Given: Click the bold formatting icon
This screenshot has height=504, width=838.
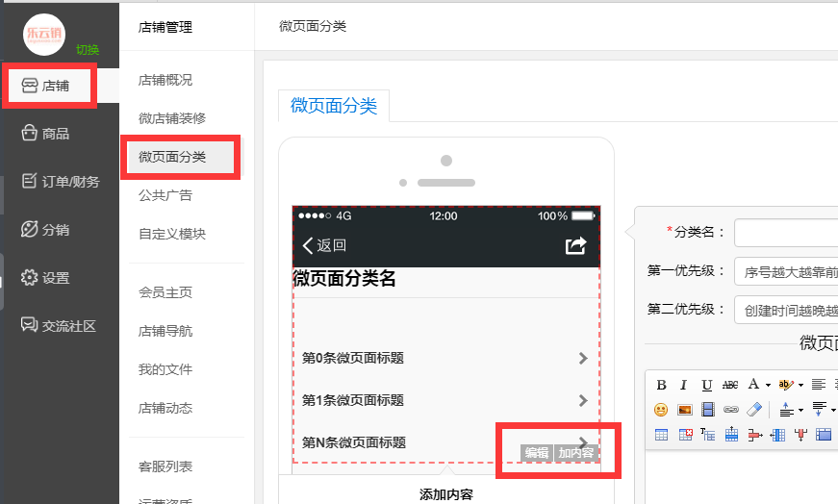Looking at the screenshot, I should (x=661, y=384).
